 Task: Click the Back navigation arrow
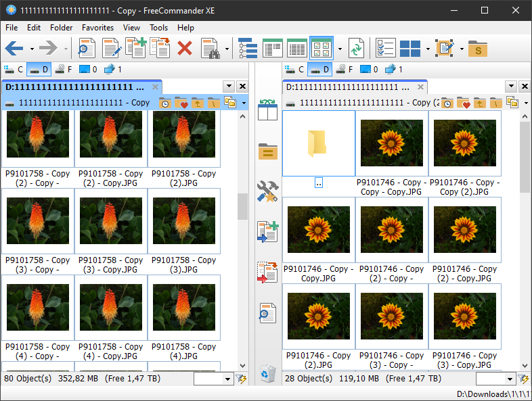(15, 49)
